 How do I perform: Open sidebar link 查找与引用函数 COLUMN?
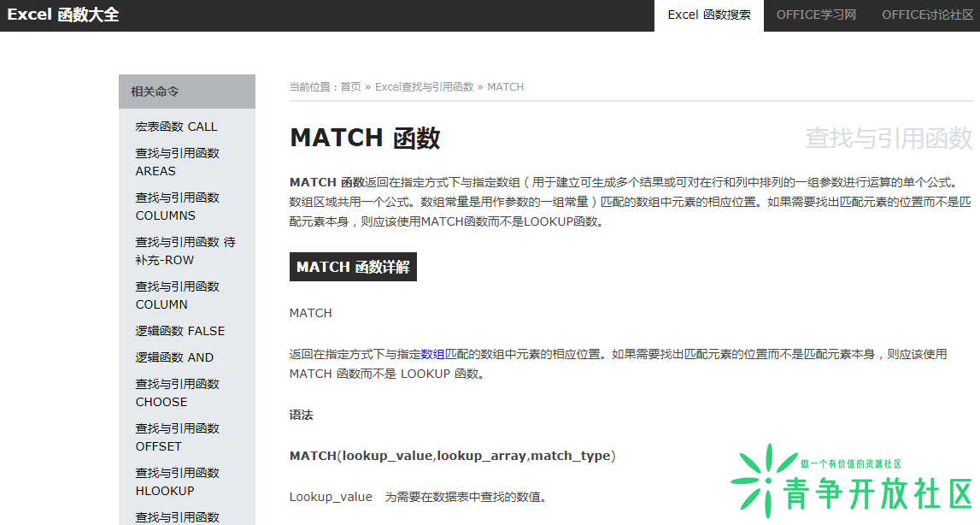[178, 295]
